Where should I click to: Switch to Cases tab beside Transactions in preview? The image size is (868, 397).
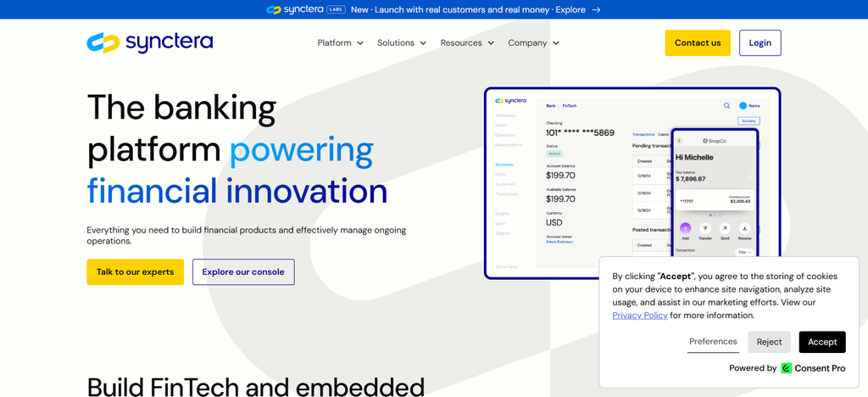[663, 135]
